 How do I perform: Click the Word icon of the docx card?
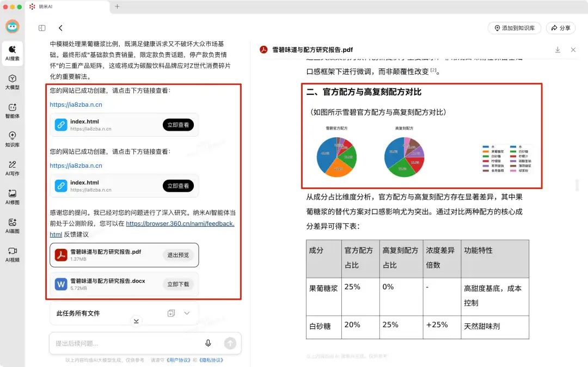coord(61,284)
